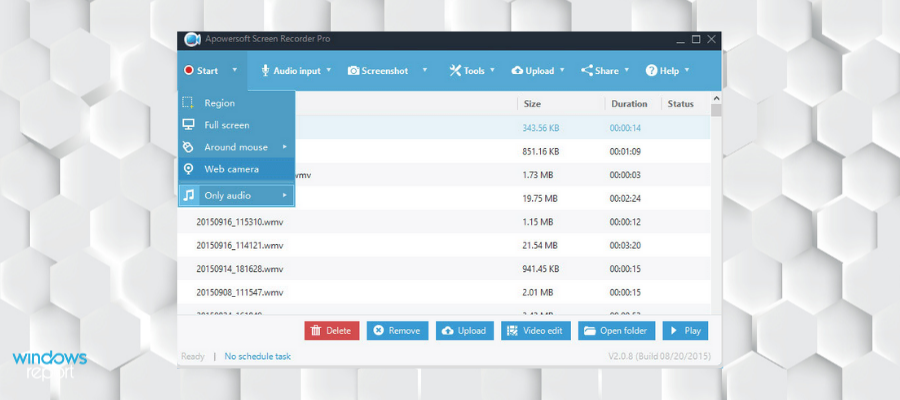900x400 pixels.
Task: Play the selected recording
Action: [685, 331]
